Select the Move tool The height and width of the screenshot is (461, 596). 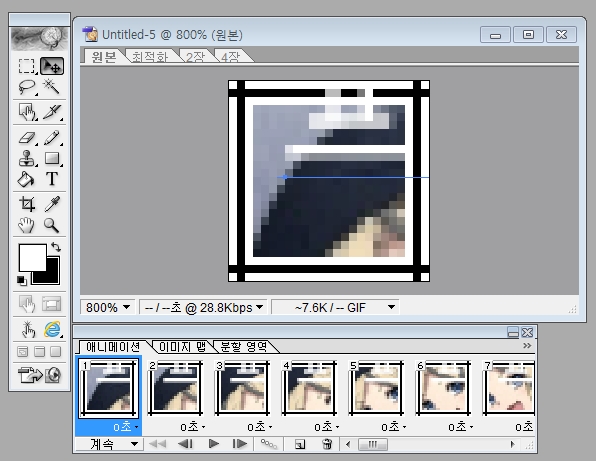52,66
